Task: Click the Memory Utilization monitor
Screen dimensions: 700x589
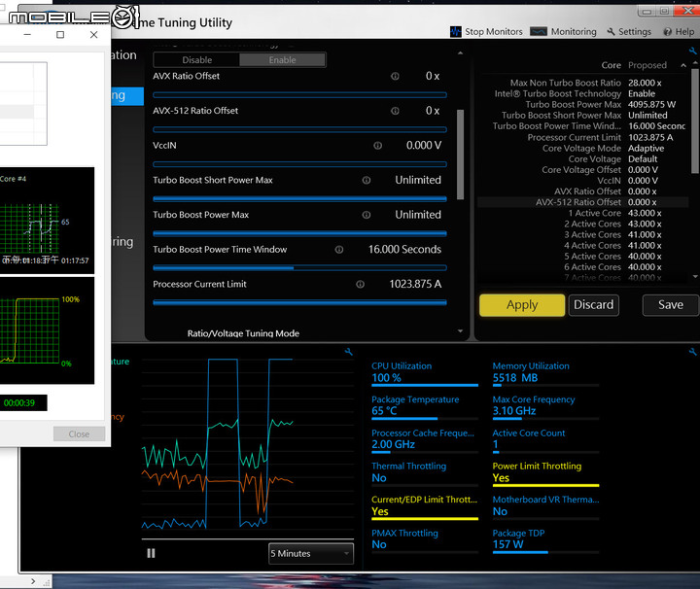Action: click(x=545, y=373)
